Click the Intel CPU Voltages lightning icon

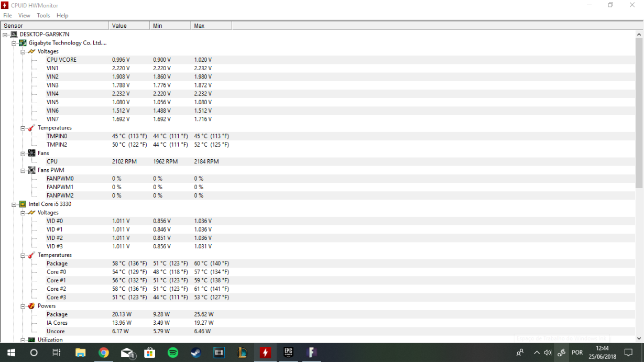31,213
